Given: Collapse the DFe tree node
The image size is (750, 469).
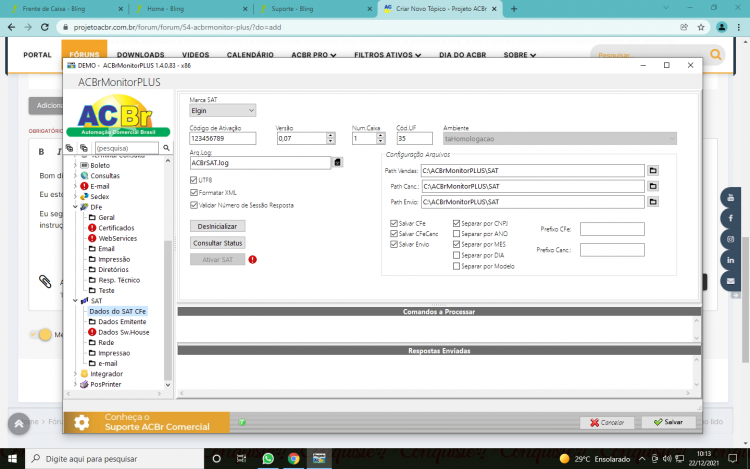Looking at the screenshot, I should pyautogui.click(x=75, y=207).
